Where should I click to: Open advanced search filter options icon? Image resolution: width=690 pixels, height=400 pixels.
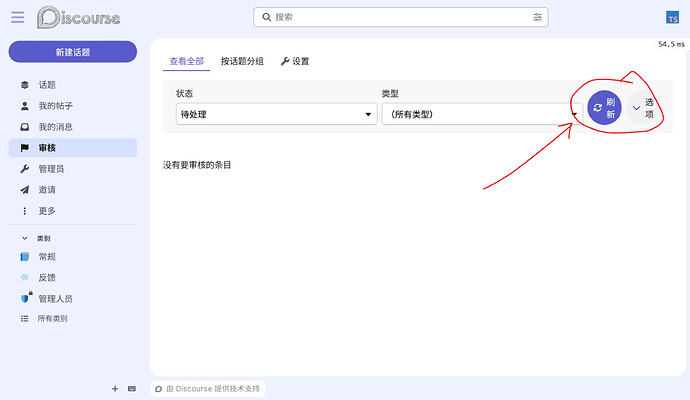click(x=537, y=17)
